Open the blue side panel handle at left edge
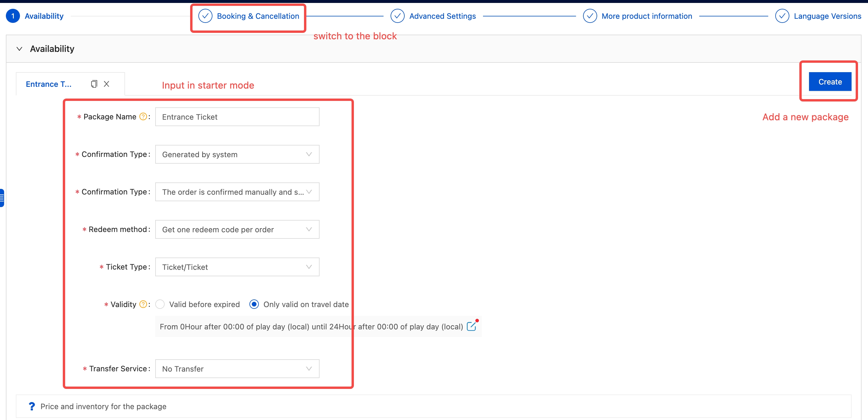The width and height of the screenshot is (868, 420). click(x=2, y=198)
